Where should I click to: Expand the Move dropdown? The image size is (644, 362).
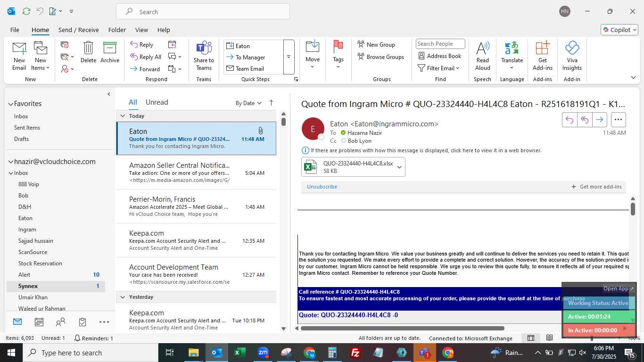click(x=312, y=56)
